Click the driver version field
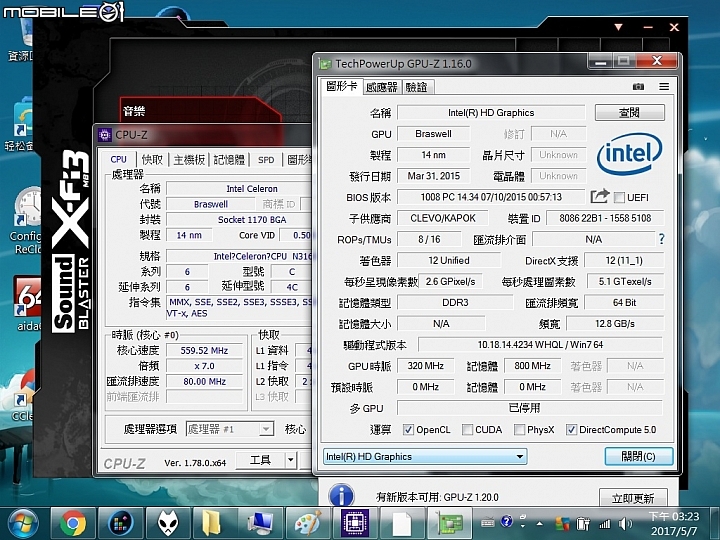The height and width of the screenshot is (540, 720). coord(540,344)
